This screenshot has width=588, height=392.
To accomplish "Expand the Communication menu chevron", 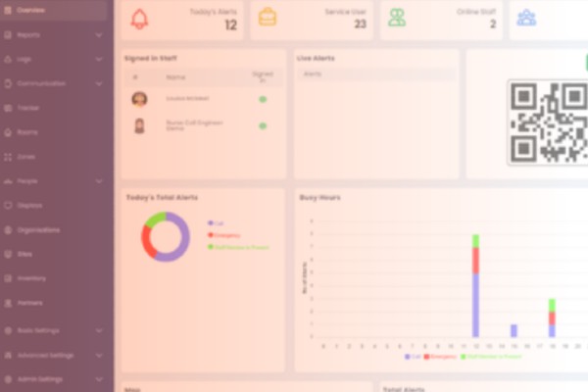I will point(99,83).
